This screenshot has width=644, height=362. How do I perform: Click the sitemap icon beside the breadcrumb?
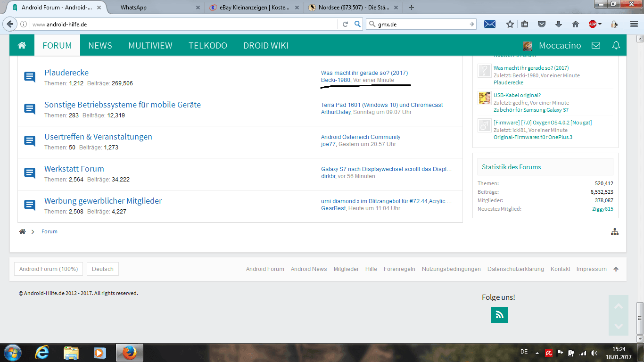[x=614, y=231]
